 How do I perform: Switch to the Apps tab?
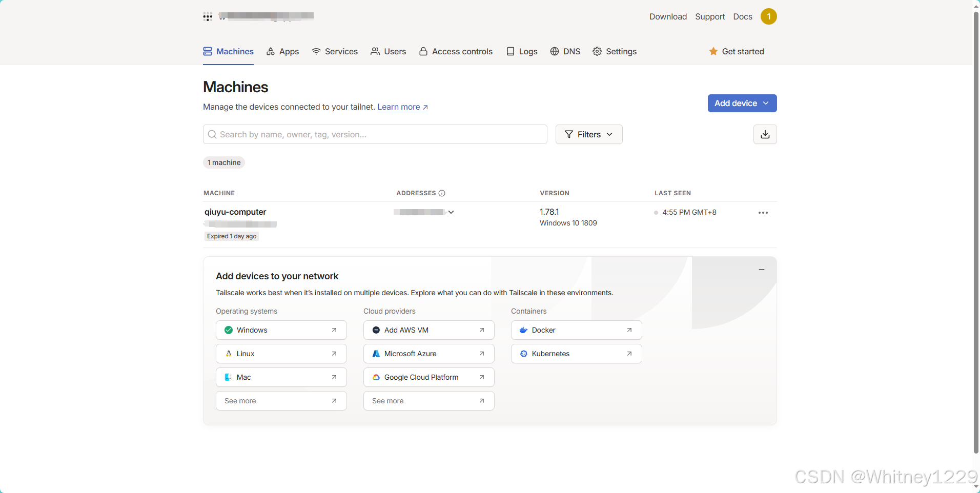pos(282,51)
